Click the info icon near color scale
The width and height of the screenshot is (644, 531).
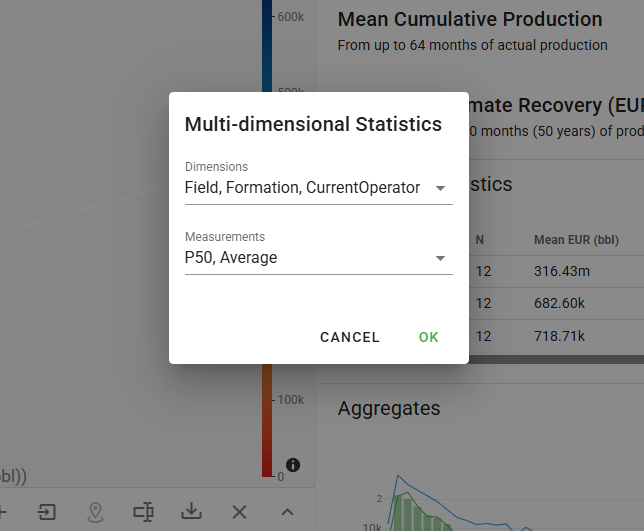tap(293, 465)
